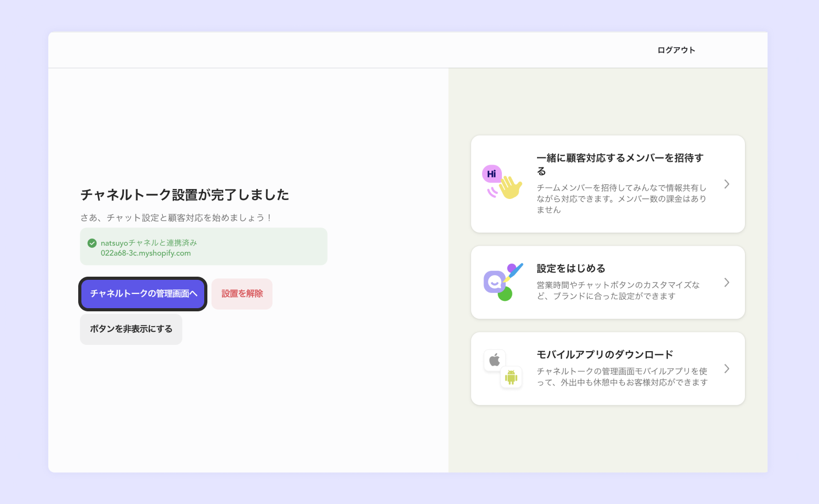Click the 022a68-3c.myshopify.com store address
819x504 pixels.
coord(146,253)
